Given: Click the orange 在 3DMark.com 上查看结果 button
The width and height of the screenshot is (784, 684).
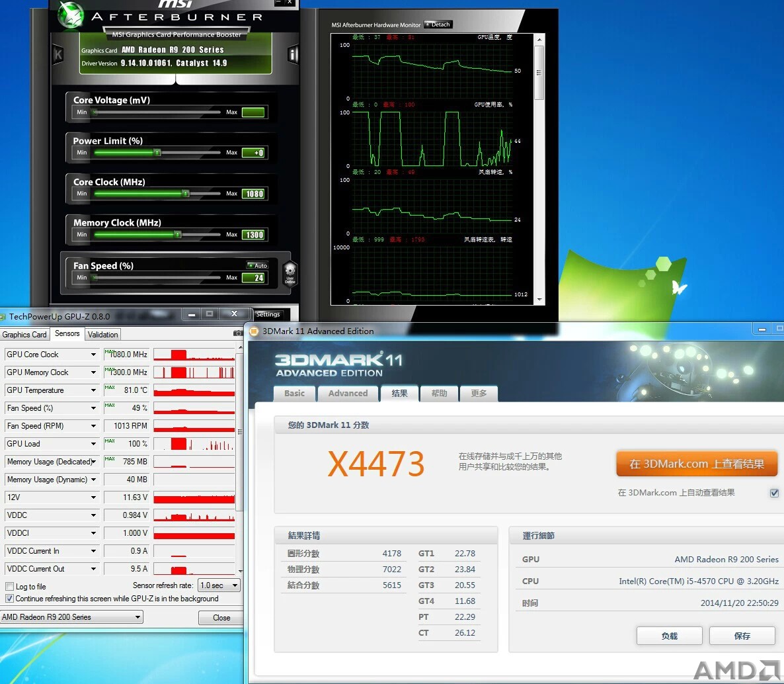Looking at the screenshot, I should (x=697, y=464).
